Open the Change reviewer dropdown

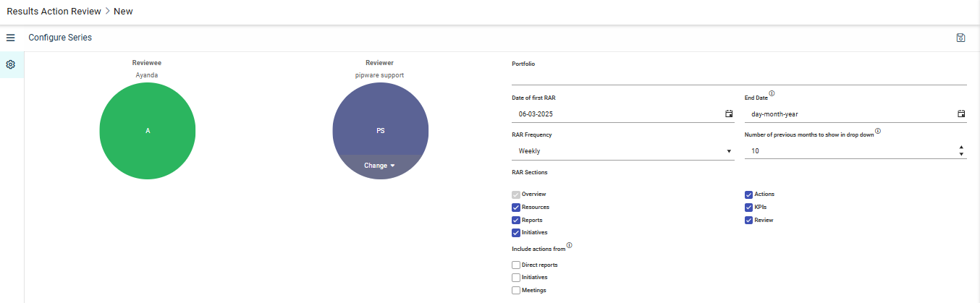(380, 166)
